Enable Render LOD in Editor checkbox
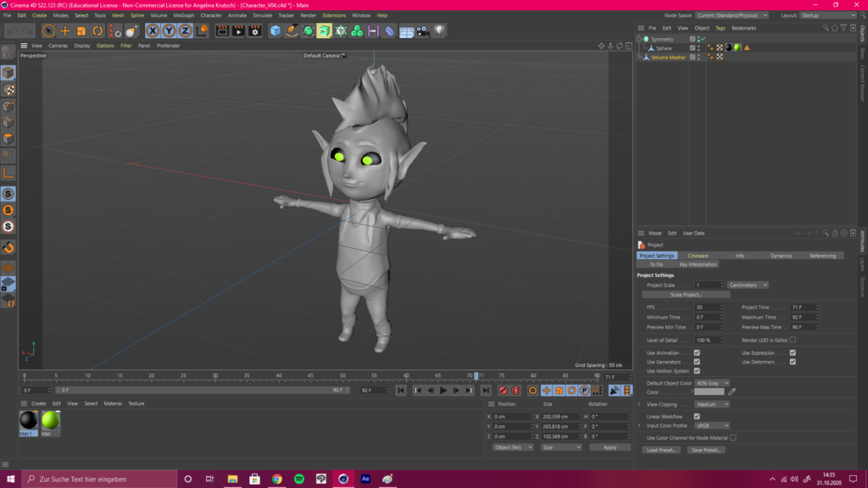Screen dimensions: 868x488 [x=793, y=340]
